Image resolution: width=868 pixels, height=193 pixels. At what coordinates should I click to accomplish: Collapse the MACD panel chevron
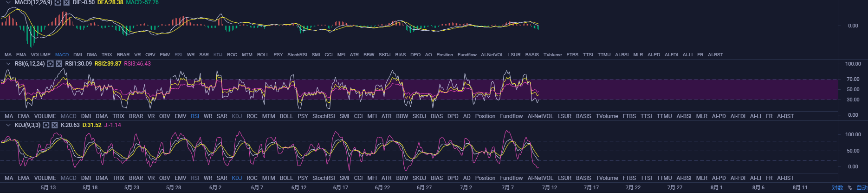point(8,2)
